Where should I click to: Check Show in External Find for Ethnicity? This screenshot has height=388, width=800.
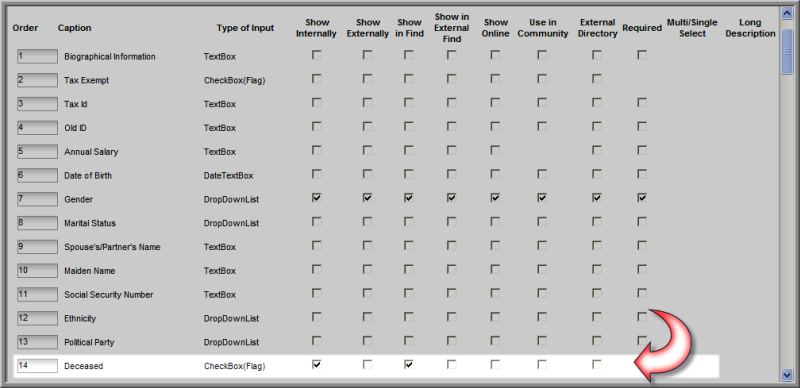click(452, 317)
